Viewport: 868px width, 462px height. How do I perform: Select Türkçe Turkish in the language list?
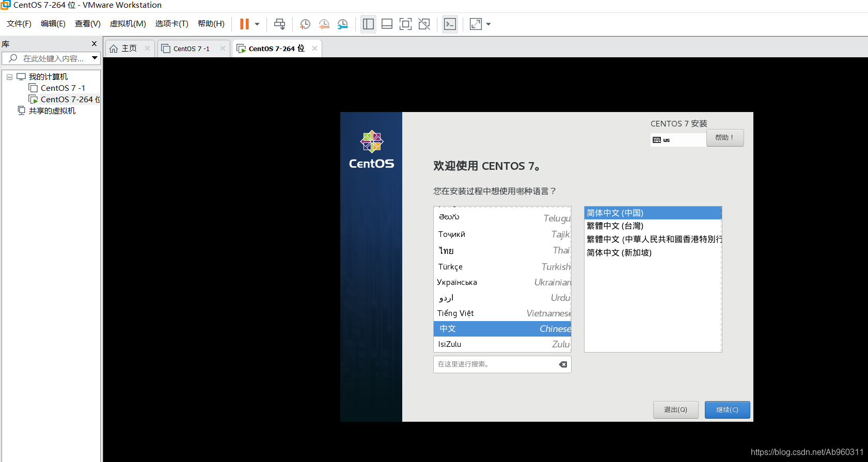(x=502, y=267)
